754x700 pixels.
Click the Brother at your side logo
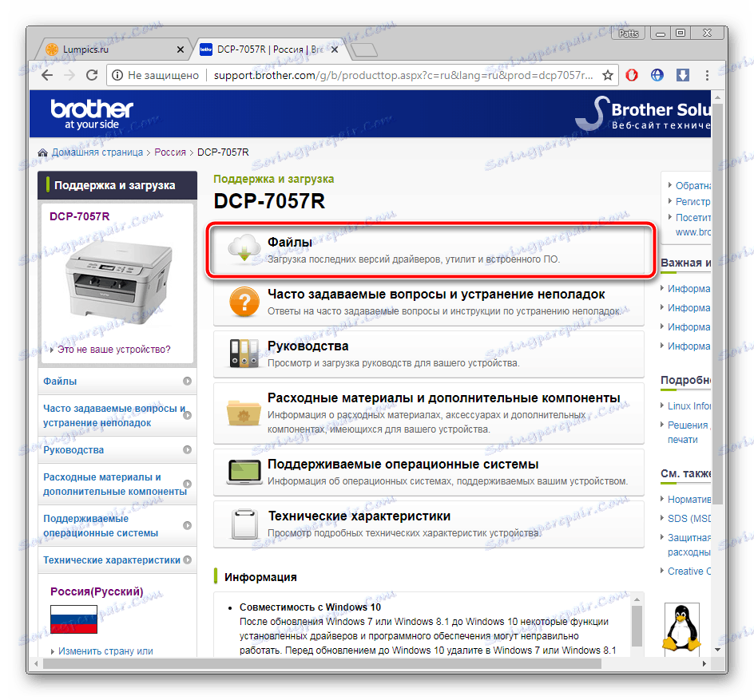point(91,112)
